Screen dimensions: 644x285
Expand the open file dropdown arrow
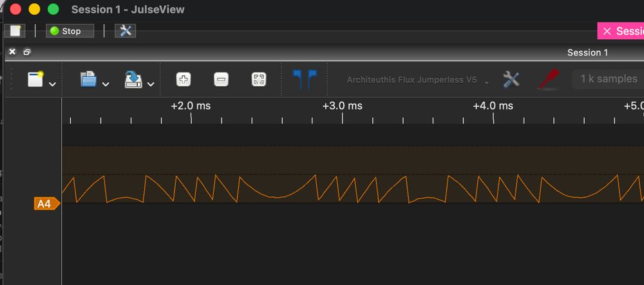pyautogui.click(x=106, y=84)
